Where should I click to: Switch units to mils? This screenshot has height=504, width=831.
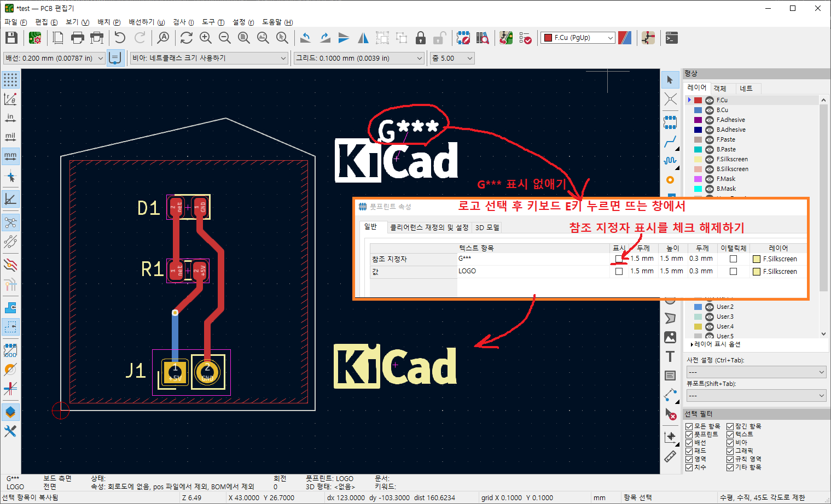coord(10,137)
